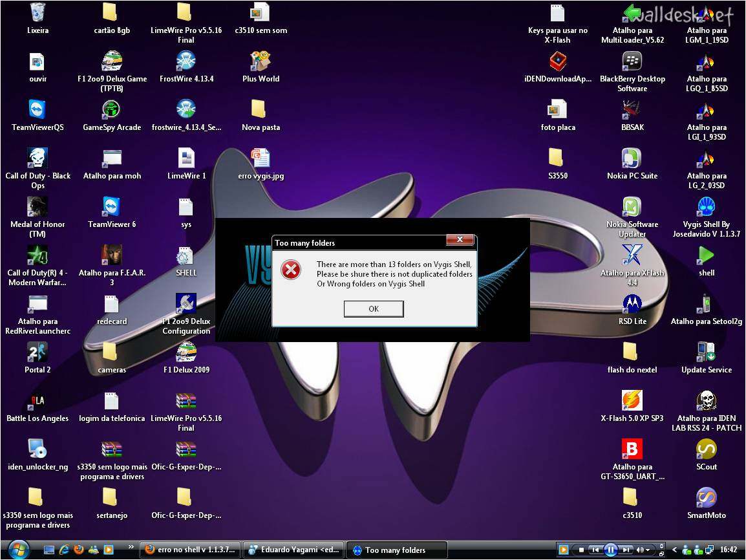Go to previous track on taskbar player
746x560 pixels.
coord(595,550)
